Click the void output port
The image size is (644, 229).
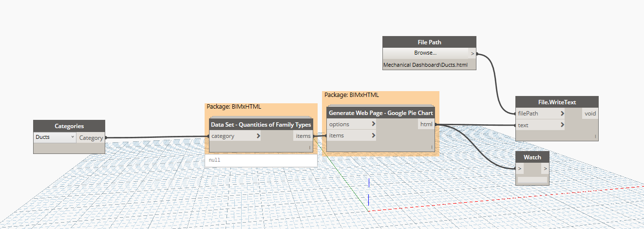(x=590, y=114)
